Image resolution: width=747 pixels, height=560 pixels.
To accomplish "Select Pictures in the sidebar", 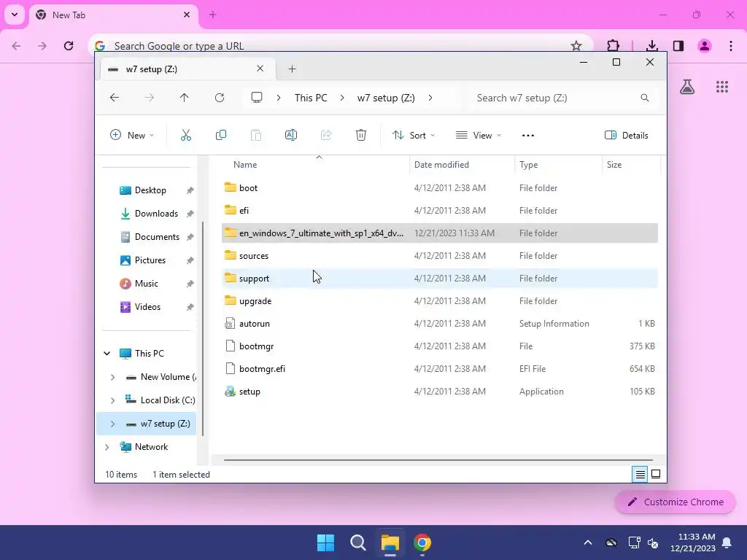I will [x=150, y=260].
